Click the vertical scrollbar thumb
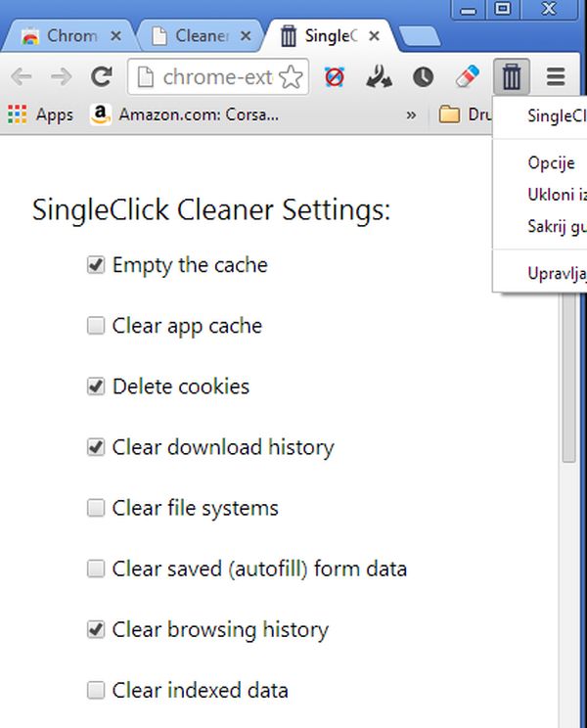The image size is (587, 728). tap(569, 376)
